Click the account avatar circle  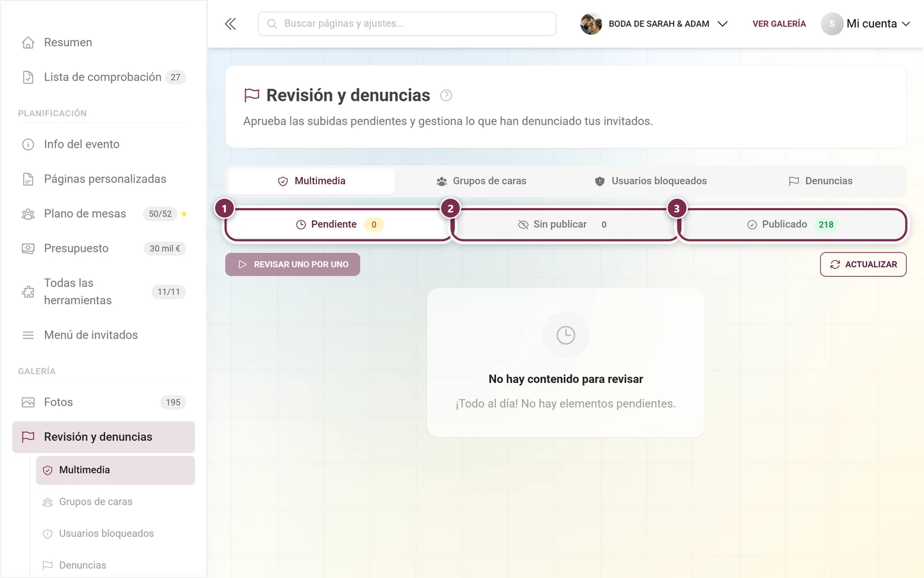tap(832, 24)
